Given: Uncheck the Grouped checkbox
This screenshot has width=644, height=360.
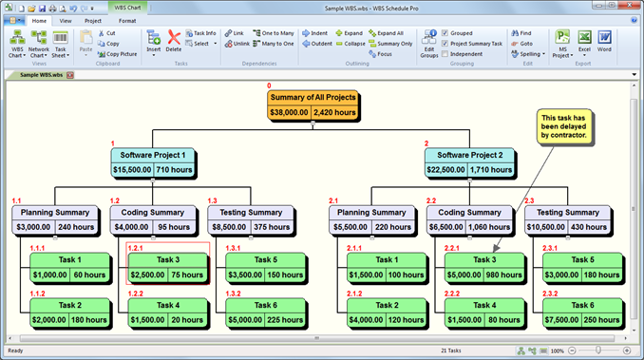Looking at the screenshot, I should pyautogui.click(x=445, y=33).
